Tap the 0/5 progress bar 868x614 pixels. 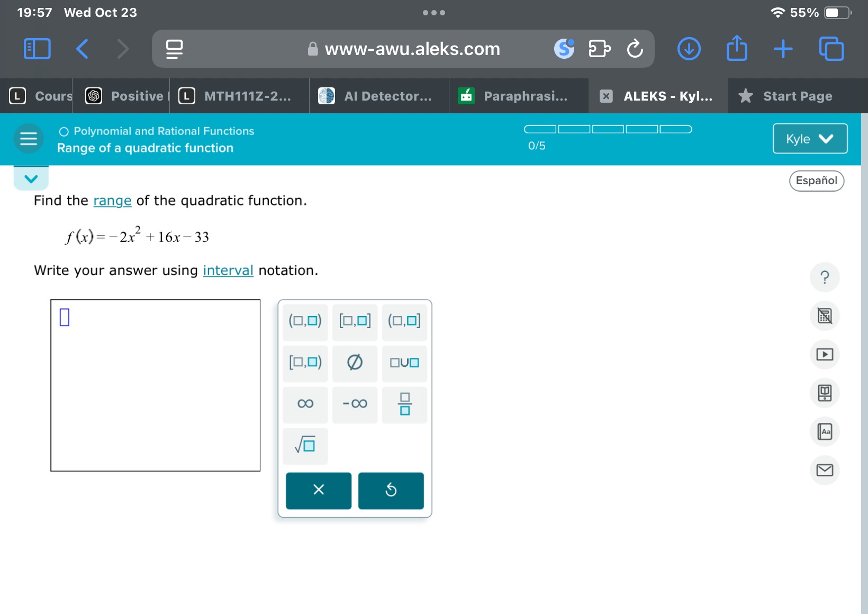(608, 129)
